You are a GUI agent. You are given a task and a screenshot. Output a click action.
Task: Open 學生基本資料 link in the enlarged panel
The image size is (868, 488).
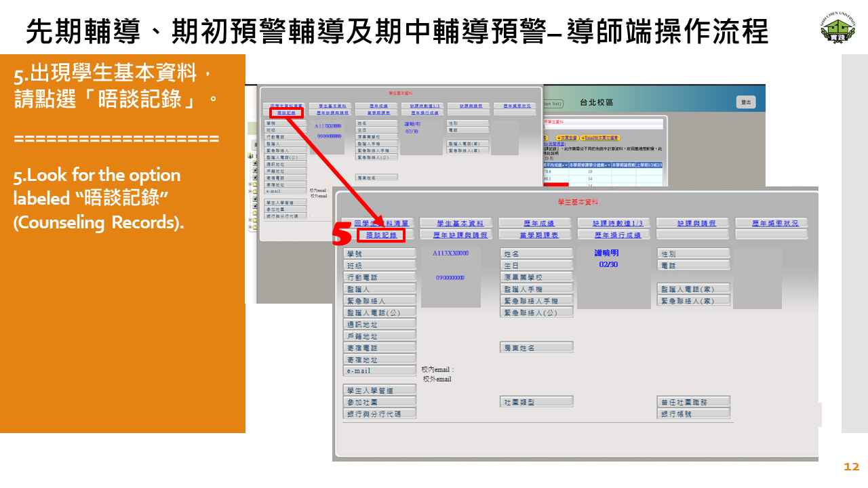click(x=460, y=223)
